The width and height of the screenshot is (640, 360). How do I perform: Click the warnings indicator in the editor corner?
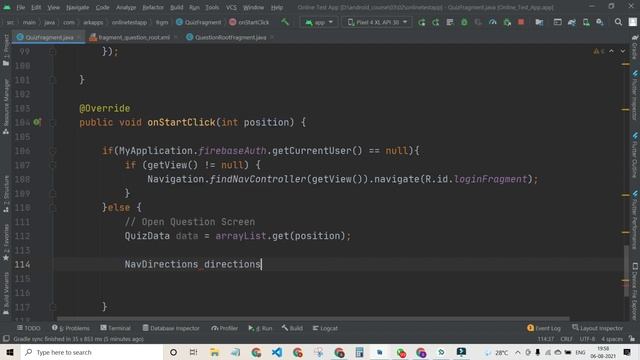point(599,51)
